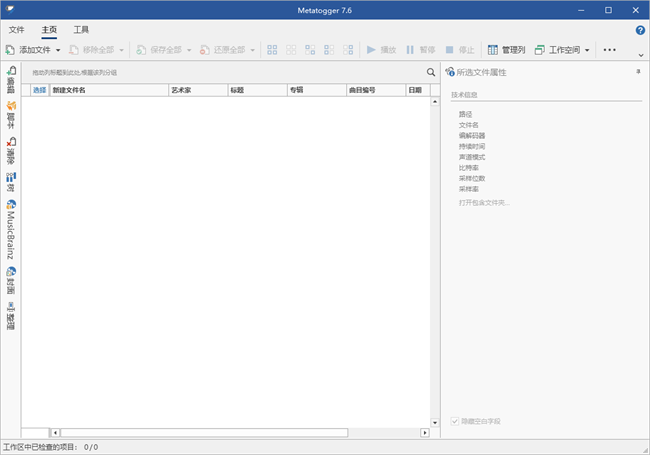Screen dimensions: 650x455
Task: Click the 添加文件 (Add Files) button
Action: pyautogui.click(x=28, y=49)
